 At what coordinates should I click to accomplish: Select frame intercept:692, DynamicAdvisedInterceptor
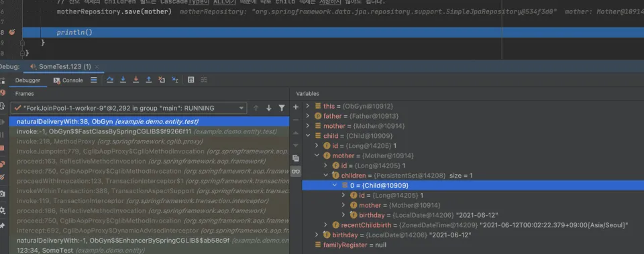(x=149, y=231)
